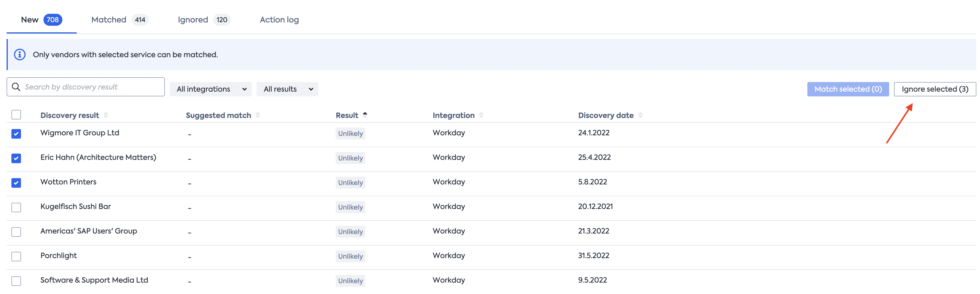Open the All integrations dropdown
The height and width of the screenshot is (294, 980).
(x=211, y=89)
